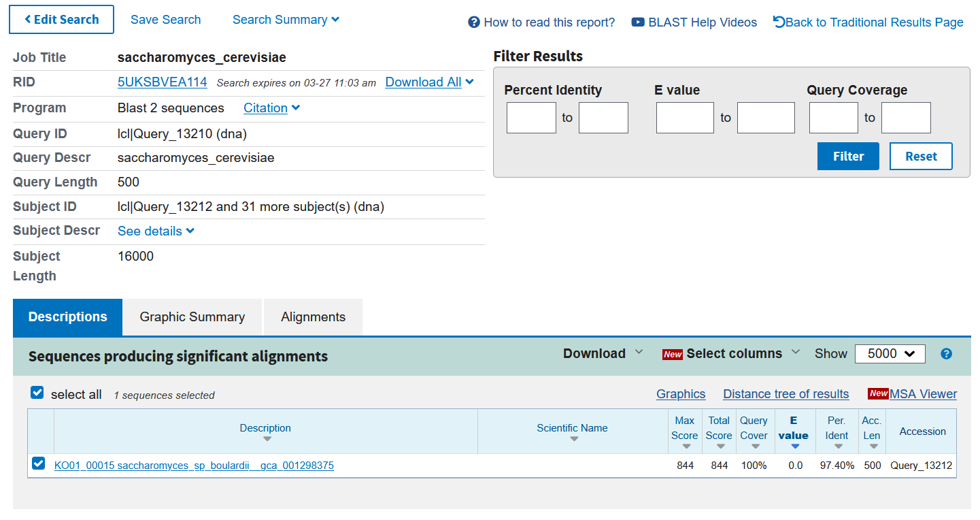
Task: Click the Query Coverage maximum field
Action: pyautogui.click(x=906, y=118)
